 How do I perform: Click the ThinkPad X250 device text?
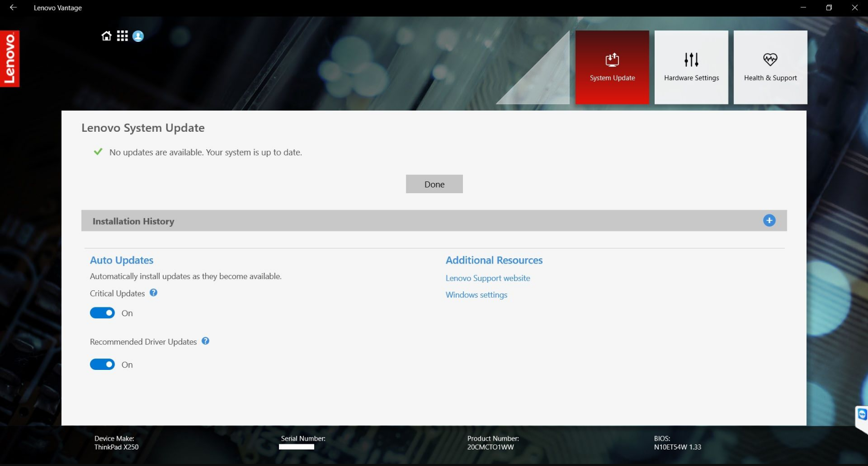[x=116, y=447]
